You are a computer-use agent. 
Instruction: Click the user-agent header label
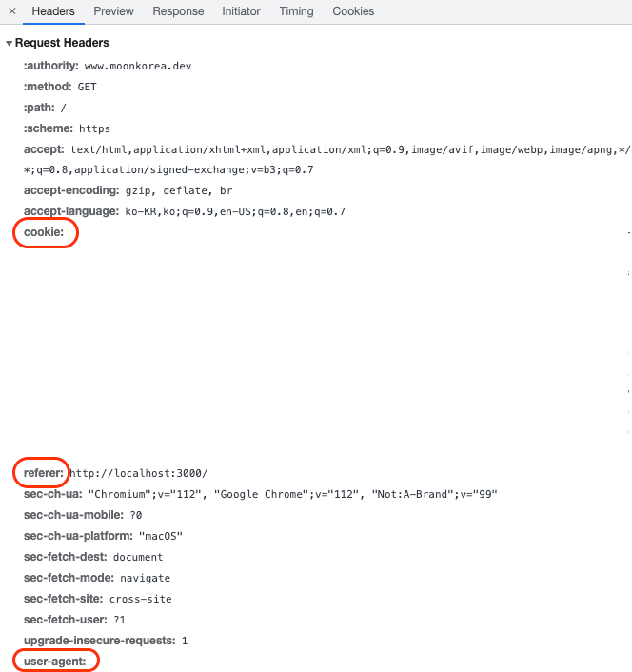(55, 662)
